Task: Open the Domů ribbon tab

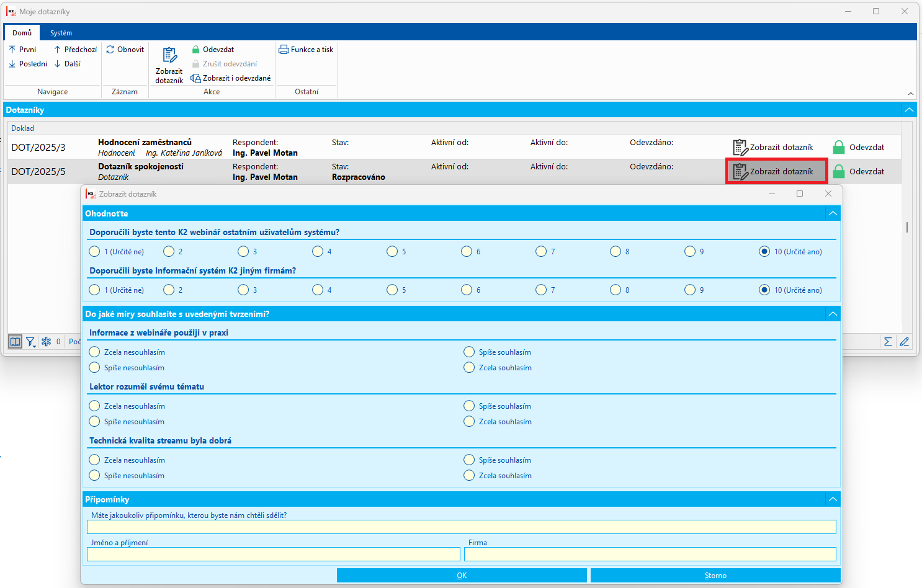Action: [22, 33]
